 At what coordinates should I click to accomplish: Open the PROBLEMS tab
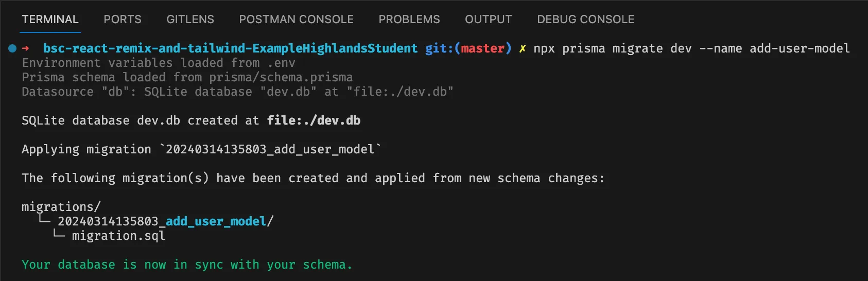(x=409, y=20)
